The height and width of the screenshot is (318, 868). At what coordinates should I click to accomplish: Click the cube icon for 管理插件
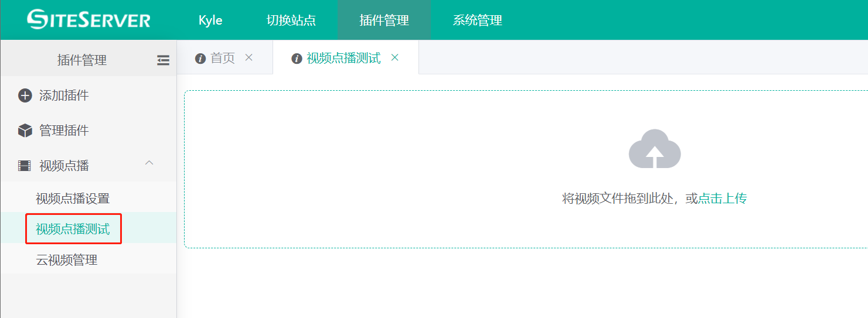click(x=25, y=131)
